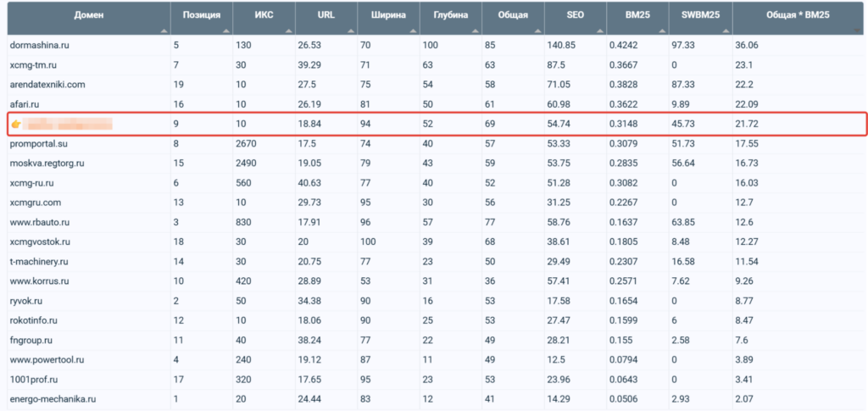Sort by ИКС using its arrow icon
The image size is (868, 411).
(289, 31)
